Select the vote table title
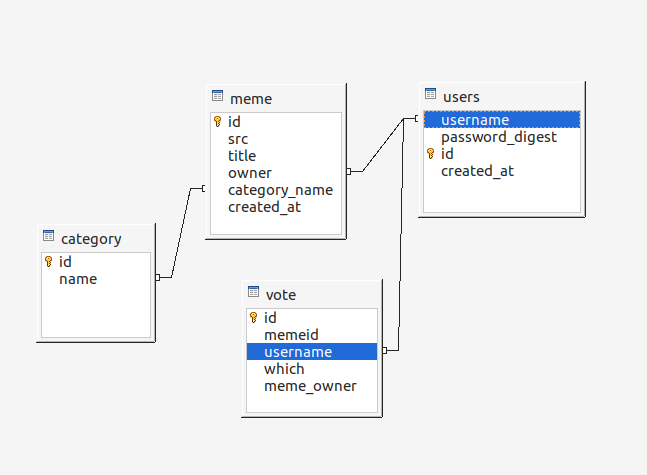 point(281,295)
